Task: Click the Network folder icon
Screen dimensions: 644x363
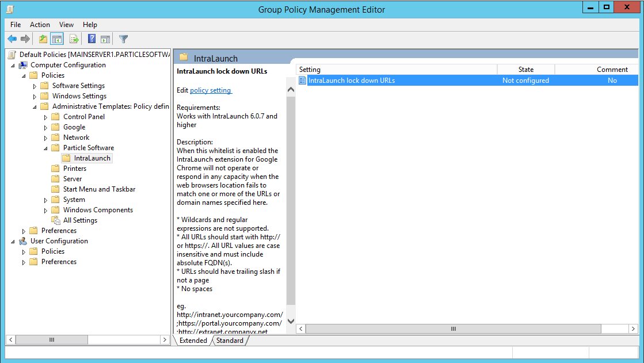Action: 55,137
